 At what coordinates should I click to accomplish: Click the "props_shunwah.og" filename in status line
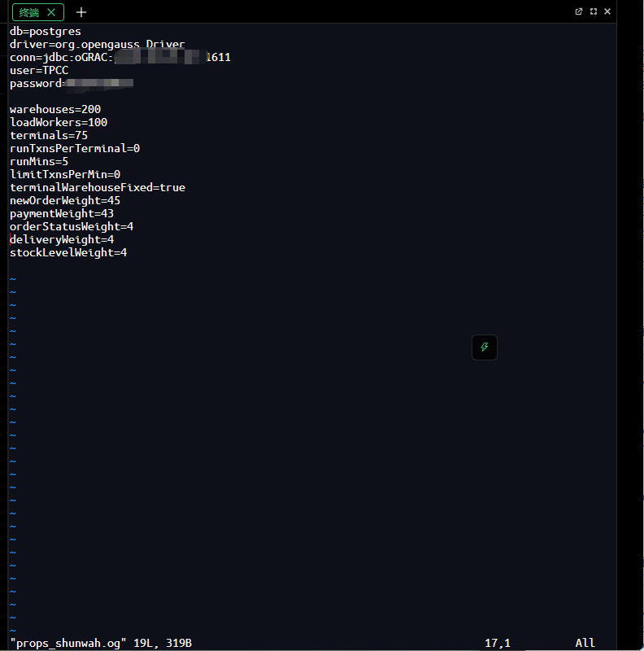pos(68,643)
